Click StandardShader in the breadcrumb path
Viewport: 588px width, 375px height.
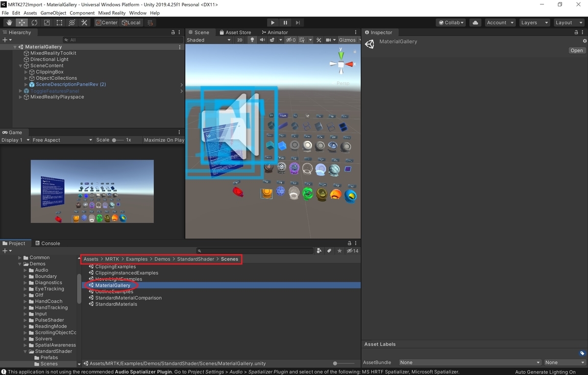(x=195, y=259)
